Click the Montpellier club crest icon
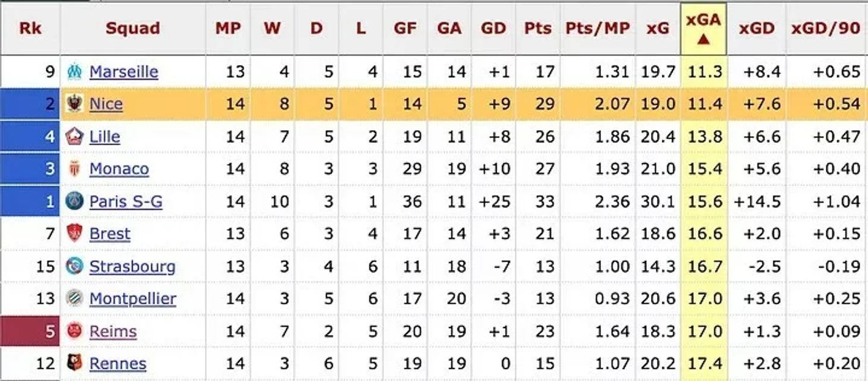 point(74,298)
